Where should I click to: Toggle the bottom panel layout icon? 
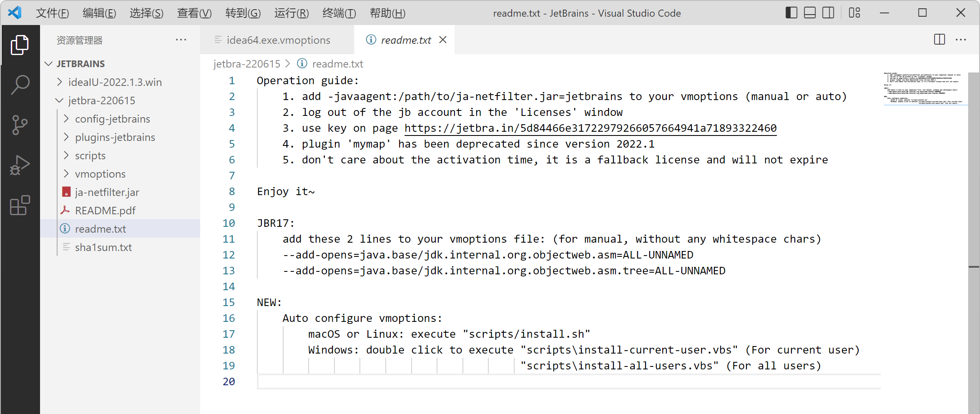tap(810, 13)
